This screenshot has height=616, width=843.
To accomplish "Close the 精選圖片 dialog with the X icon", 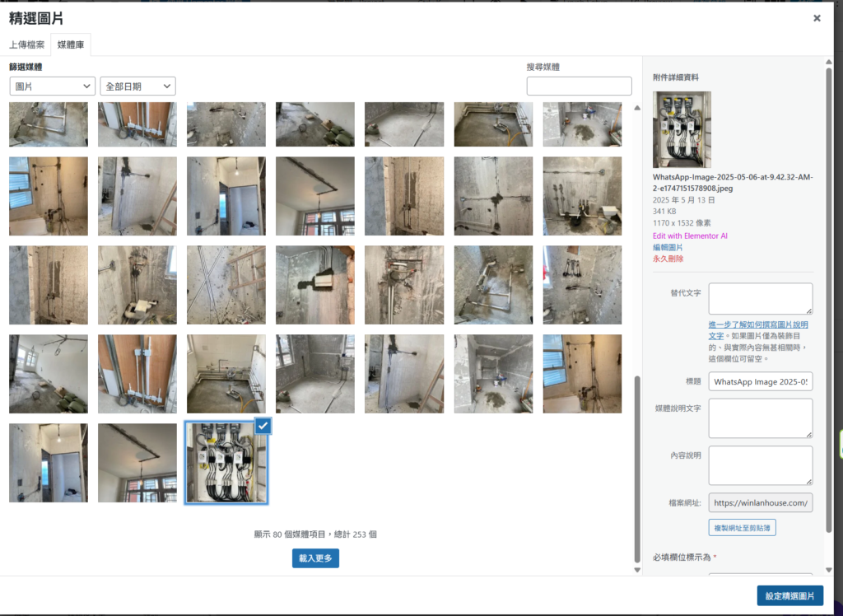I will pyautogui.click(x=817, y=18).
